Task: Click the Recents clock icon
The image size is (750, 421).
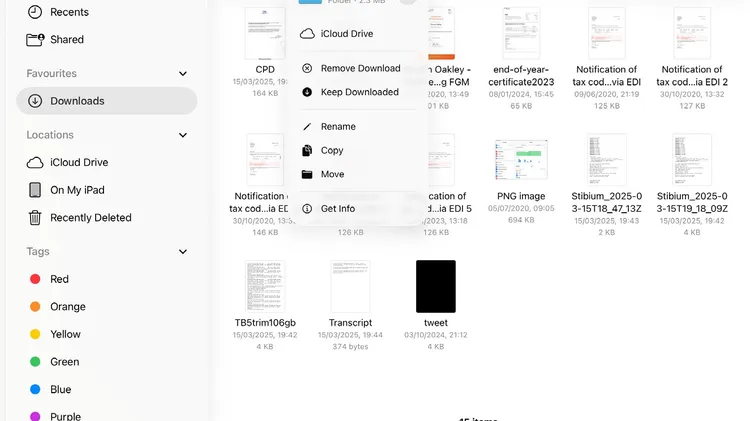Action: (35, 12)
